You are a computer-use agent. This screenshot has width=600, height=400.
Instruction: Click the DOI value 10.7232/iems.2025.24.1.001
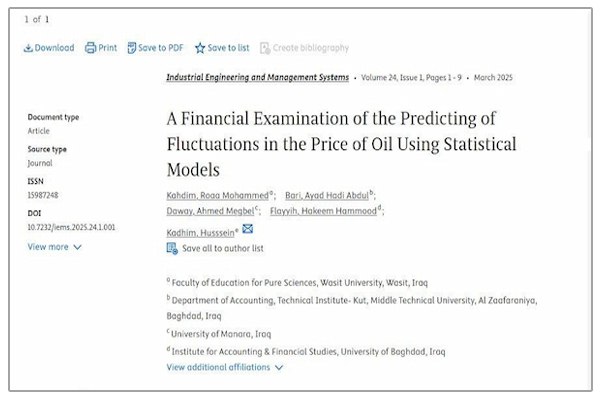tap(71, 227)
